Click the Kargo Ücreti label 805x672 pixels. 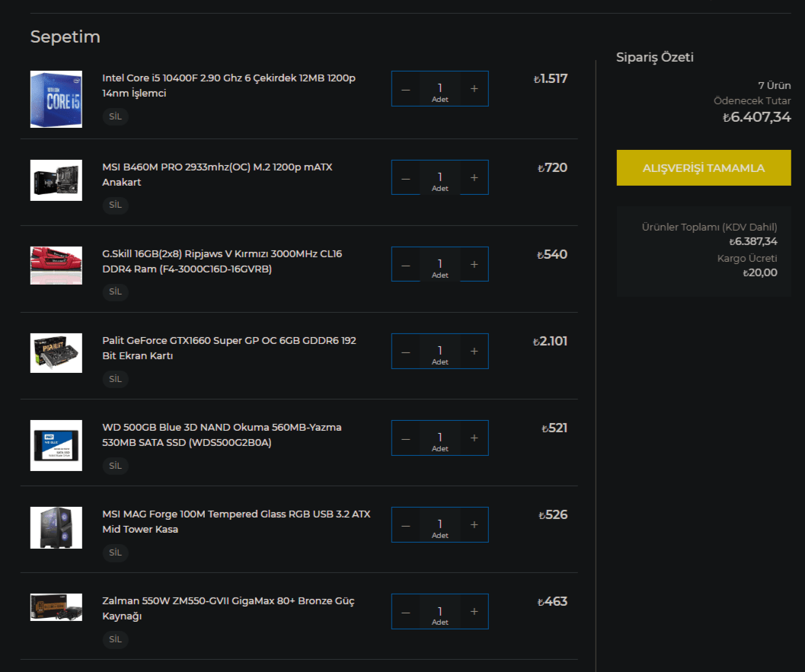[x=747, y=258]
